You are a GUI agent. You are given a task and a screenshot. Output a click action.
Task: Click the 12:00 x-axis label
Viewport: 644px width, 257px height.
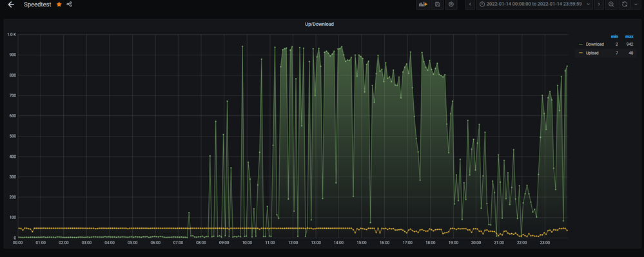tap(293, 243)
